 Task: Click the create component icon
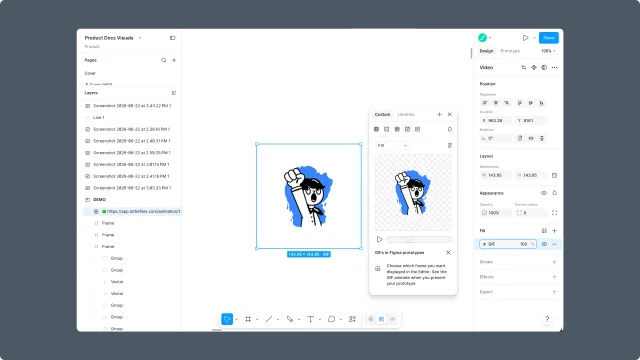(534, 67)
